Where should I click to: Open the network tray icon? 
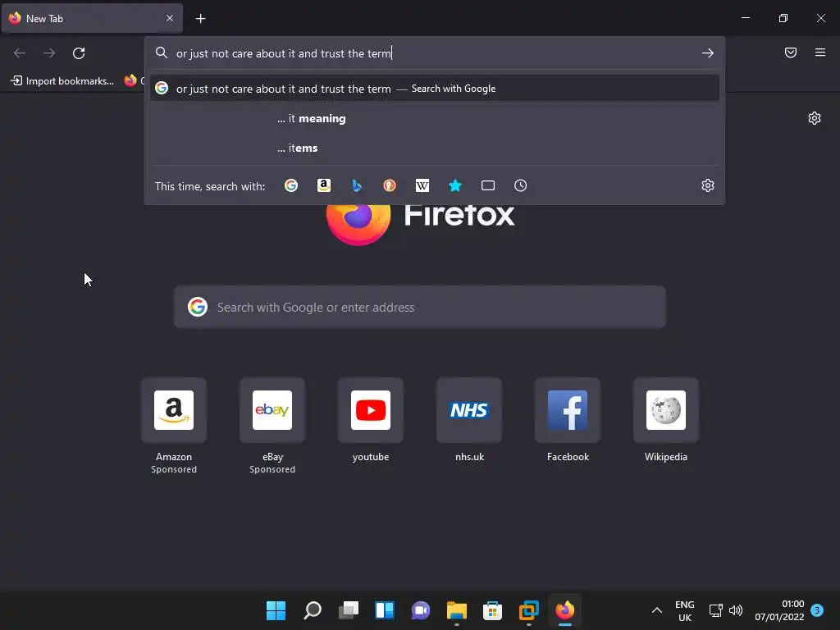[715, 610]
